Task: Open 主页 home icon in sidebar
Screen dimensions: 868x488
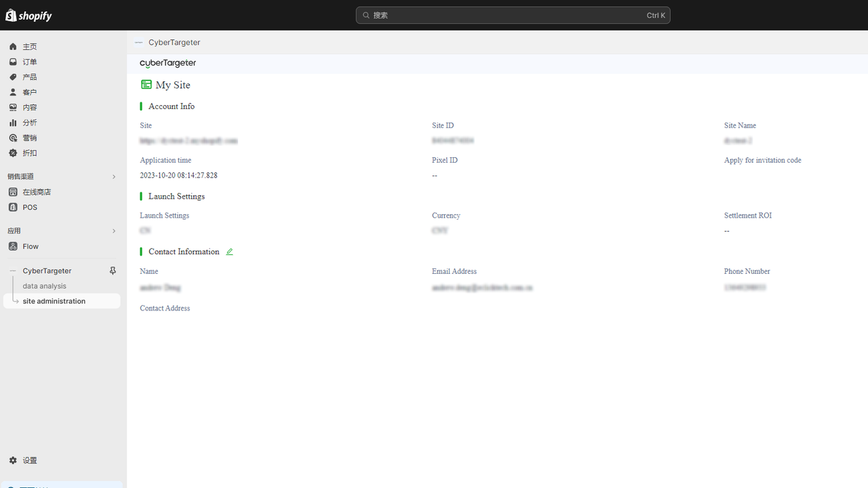Action: click(13, 47)
